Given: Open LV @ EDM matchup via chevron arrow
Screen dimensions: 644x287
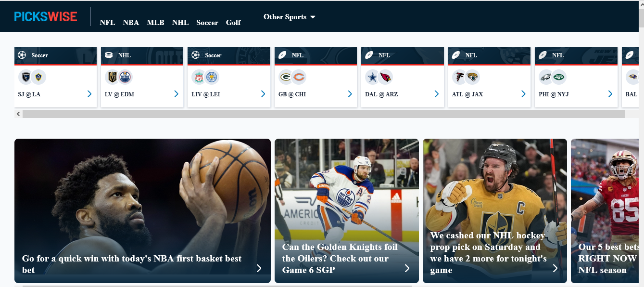Looking at the screenshot, I should (x=176, y=94).
